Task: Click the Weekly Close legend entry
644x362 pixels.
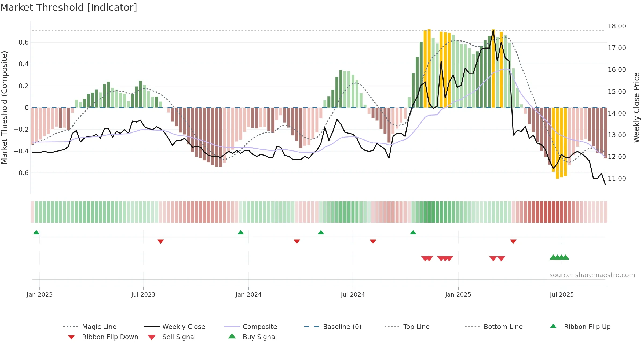Action: [x=174, y=327]
